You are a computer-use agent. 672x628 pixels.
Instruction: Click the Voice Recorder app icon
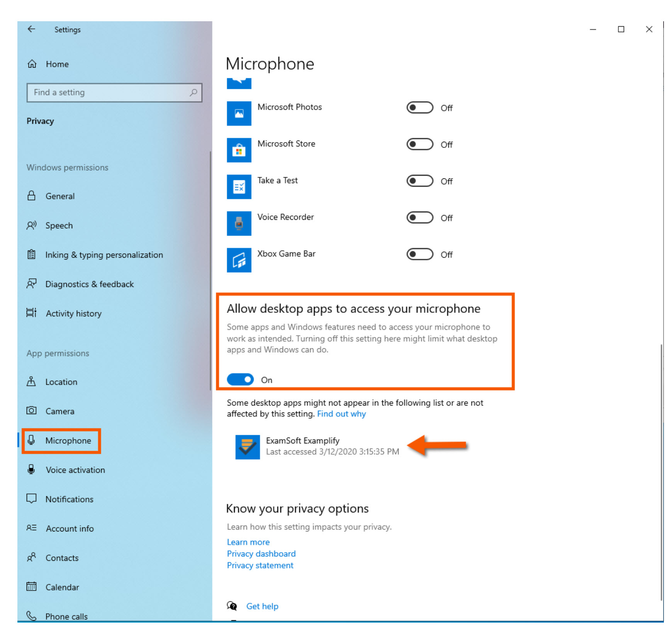[239, 224]
